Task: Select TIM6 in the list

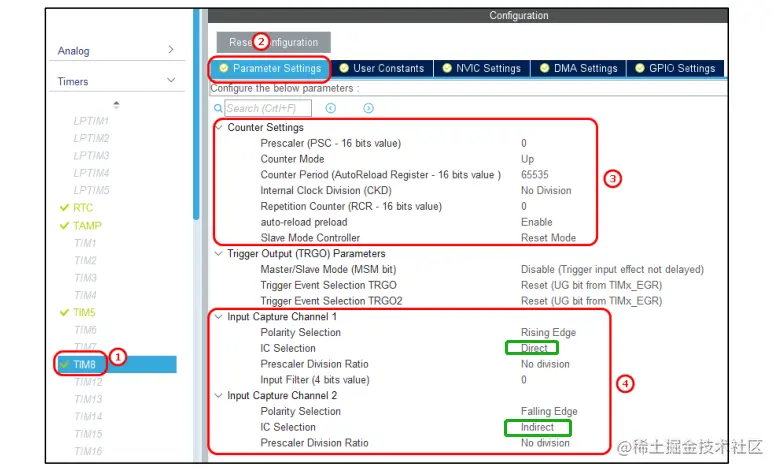Action: point(85,330)
